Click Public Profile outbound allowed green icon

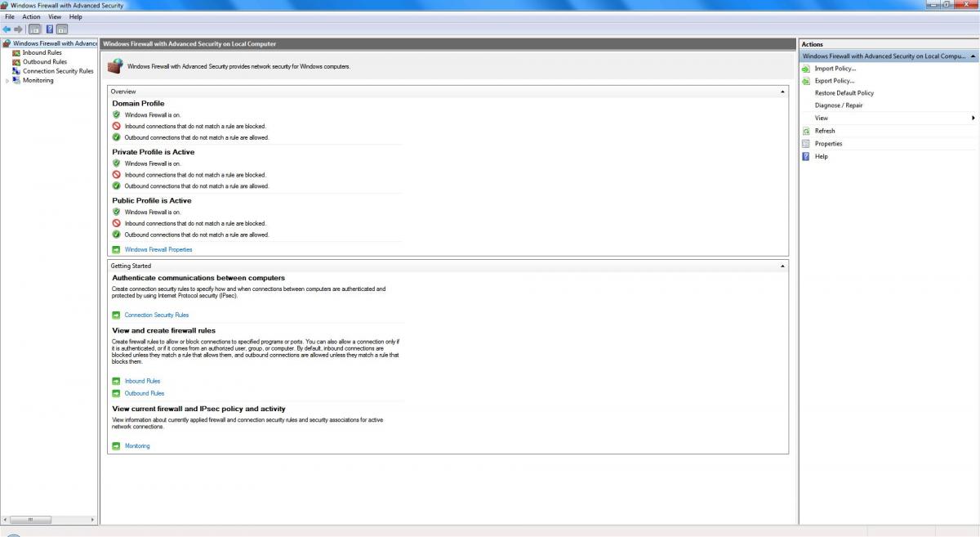116,235
